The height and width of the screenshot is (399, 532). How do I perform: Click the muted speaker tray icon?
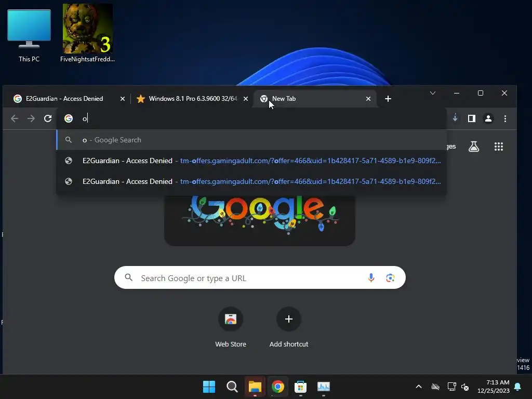point(465,387)
